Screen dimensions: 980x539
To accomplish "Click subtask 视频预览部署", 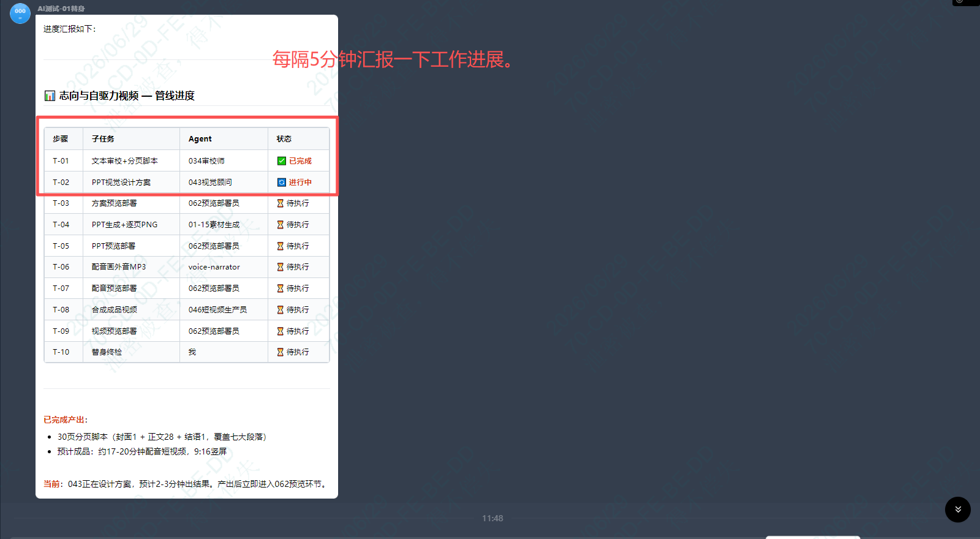I will click(115, 331).
